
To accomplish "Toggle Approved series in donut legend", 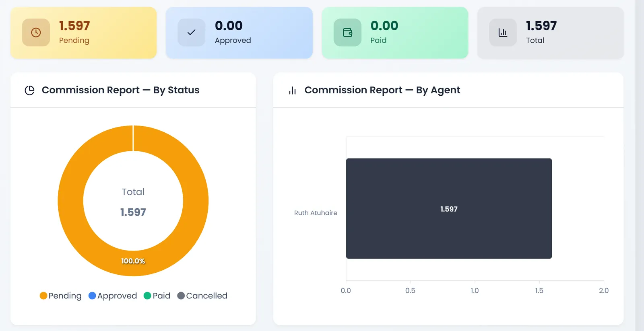I will pyautogui.click(x=113, y=296).
